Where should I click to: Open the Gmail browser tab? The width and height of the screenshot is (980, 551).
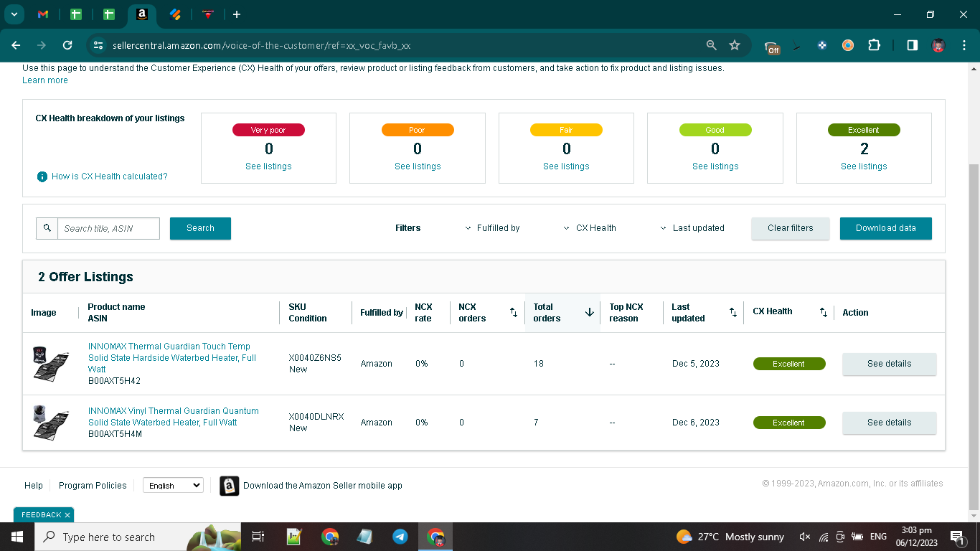[43, 14]
